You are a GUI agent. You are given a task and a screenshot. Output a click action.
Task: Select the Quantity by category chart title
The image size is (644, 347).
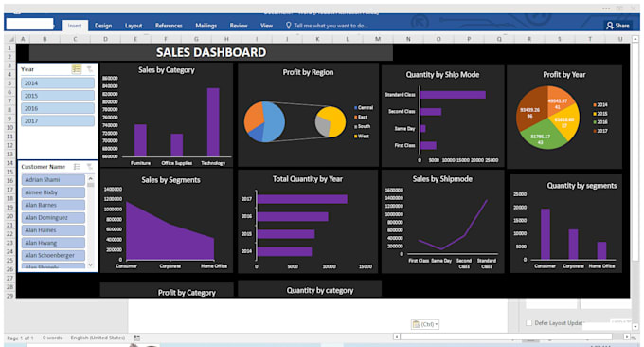pos(320,291)
